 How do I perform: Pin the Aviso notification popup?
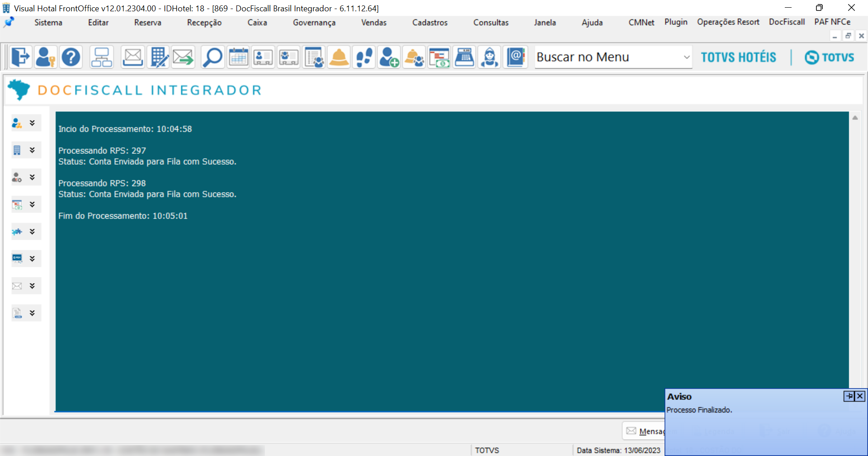tap(849, 396)
